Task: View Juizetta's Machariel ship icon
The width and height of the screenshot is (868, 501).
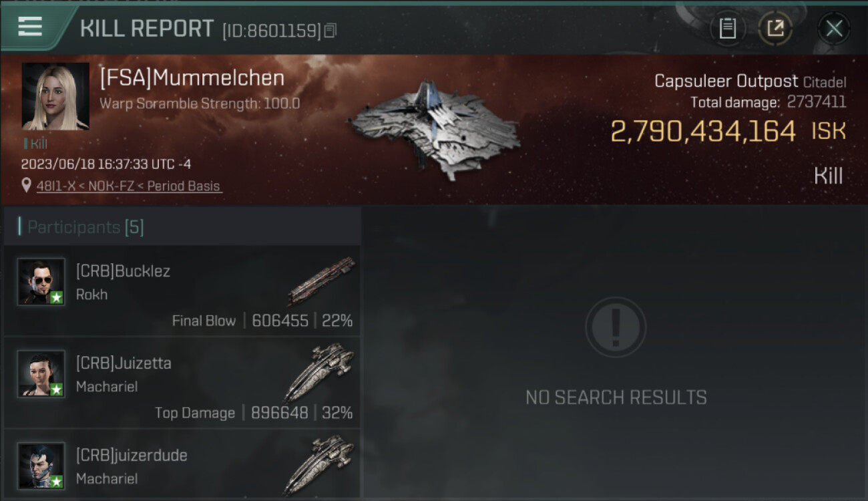Action: 320,371
